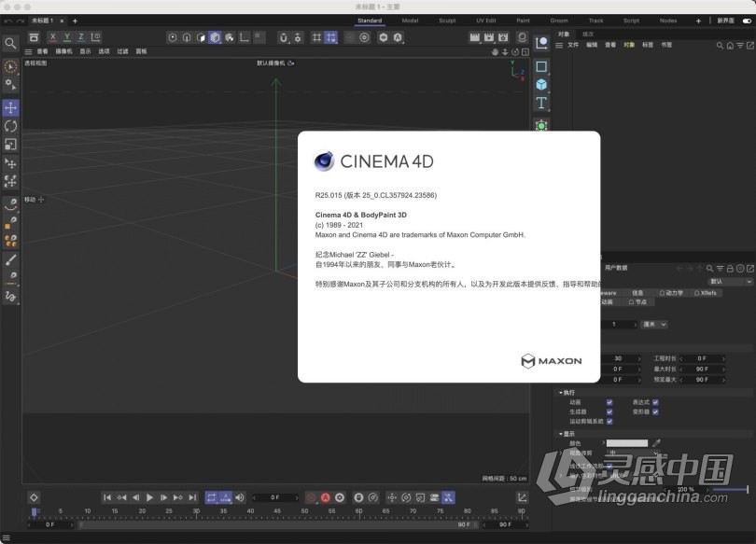Uncheck the 表达式 checkbox
The width and height of the screenshot is (756, 544).
(x=655, y=402)
